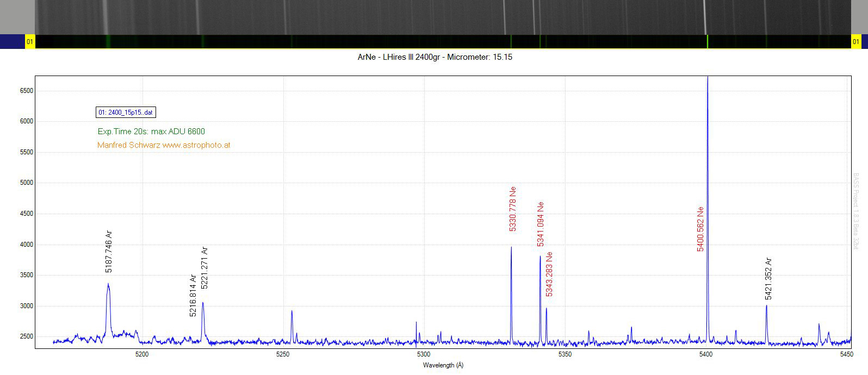Select the 5341.094 Ne line label
Screen dimensions: 868x375
pos(541,224)
